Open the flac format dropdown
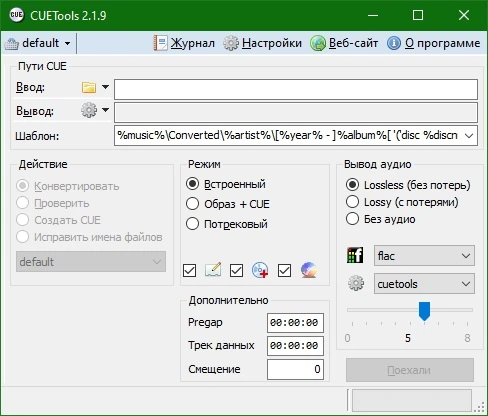 pos(424,256)
